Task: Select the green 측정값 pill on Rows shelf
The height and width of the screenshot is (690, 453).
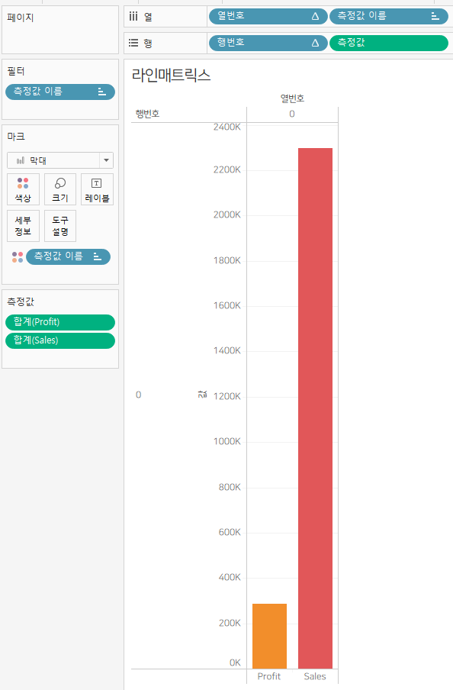Action: [389, 43]
